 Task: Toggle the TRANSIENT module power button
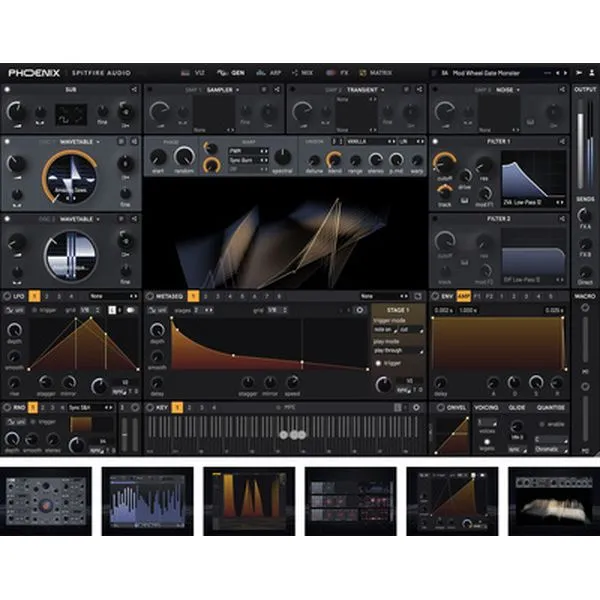293,90
